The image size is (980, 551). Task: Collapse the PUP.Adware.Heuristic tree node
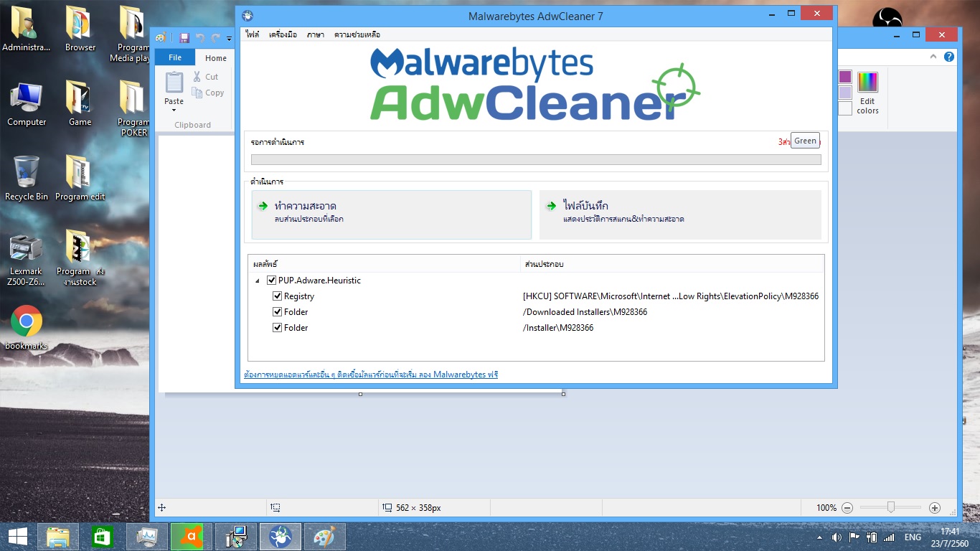[x=258, y=281]
